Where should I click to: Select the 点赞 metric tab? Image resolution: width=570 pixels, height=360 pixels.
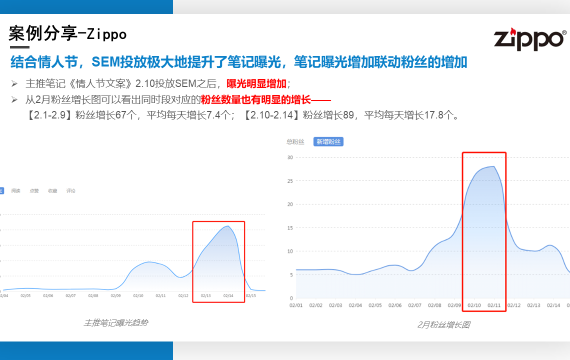point(34,191)
